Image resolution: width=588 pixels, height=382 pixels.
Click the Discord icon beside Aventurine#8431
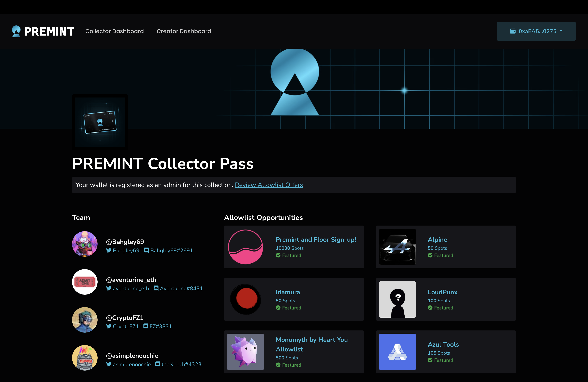[156, 288]
